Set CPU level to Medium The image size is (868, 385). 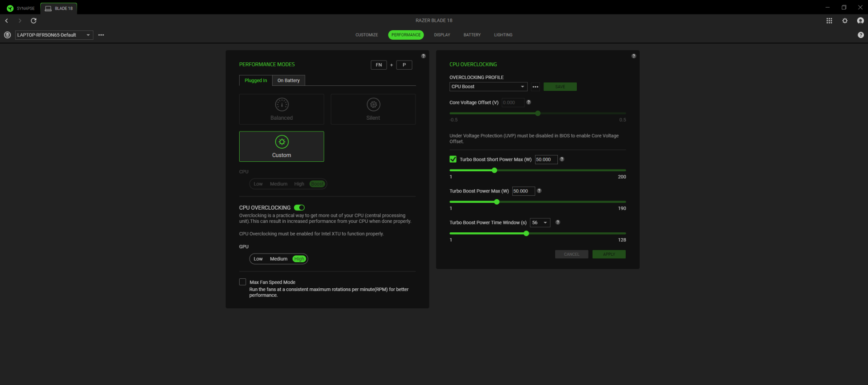(278, 184)
